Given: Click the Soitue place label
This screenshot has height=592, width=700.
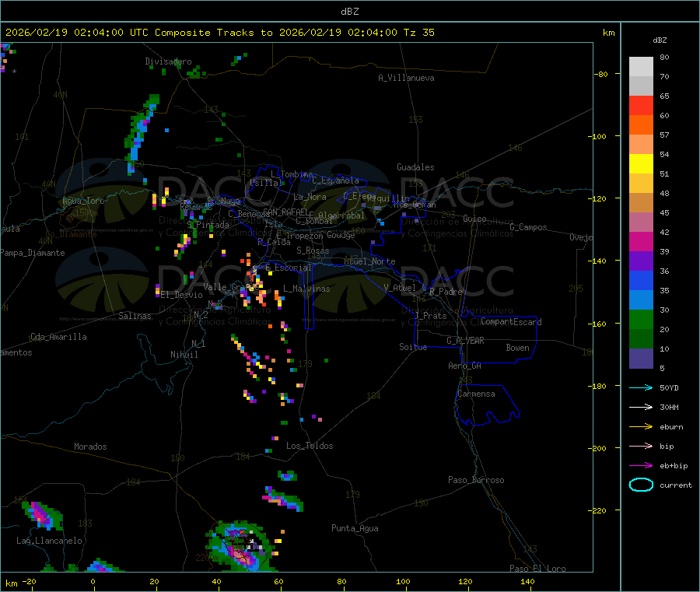Looking at the screenshot, I should [413, 347].
